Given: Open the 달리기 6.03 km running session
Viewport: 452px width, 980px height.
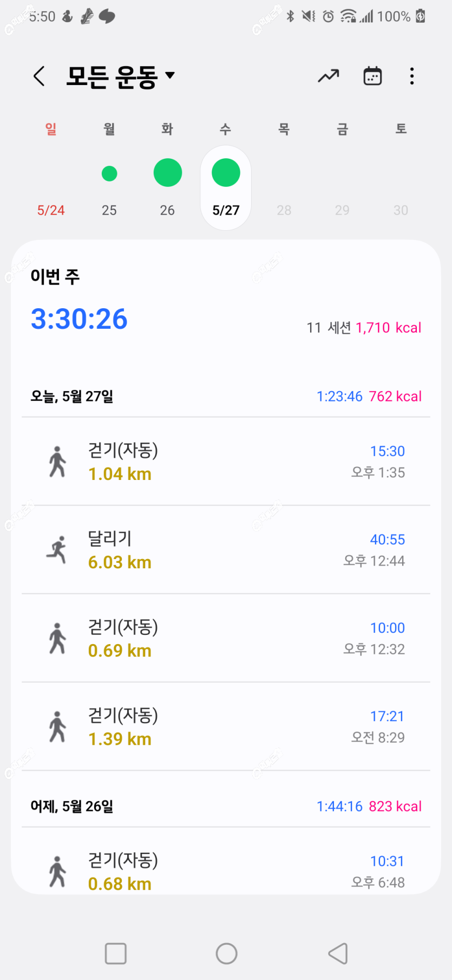Looking at the screenshot, I should 226,550.
